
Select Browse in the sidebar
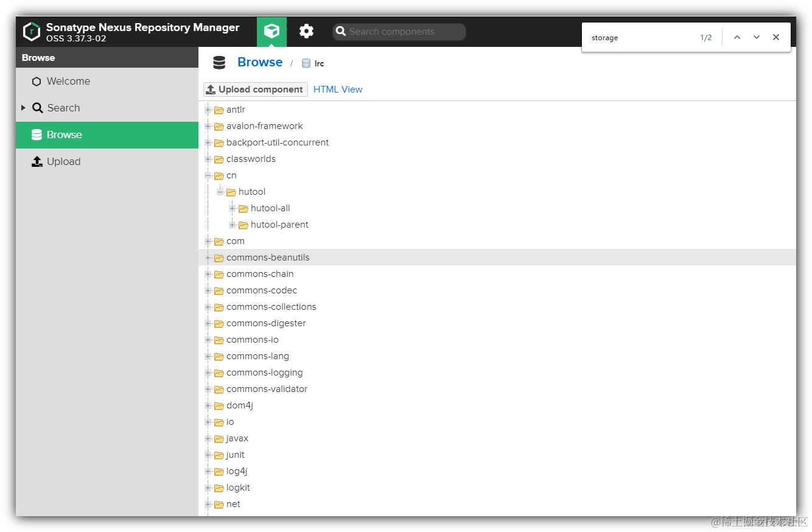pos(107,135)
